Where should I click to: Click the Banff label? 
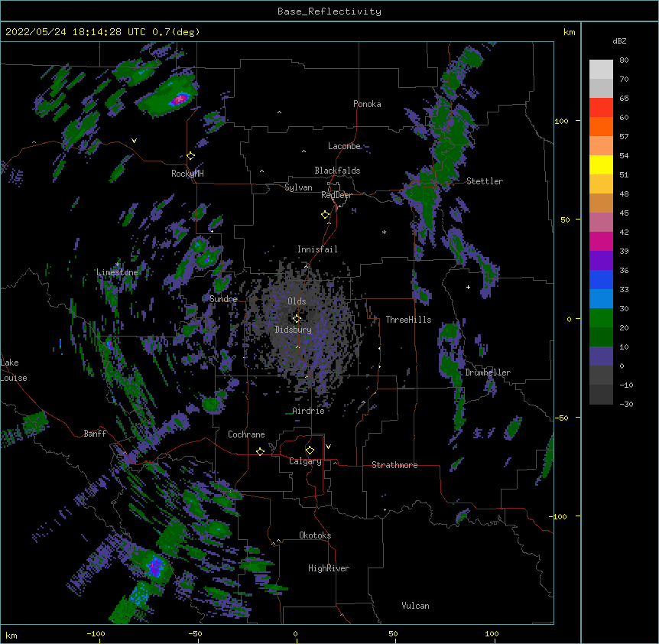tap(95, 434)
